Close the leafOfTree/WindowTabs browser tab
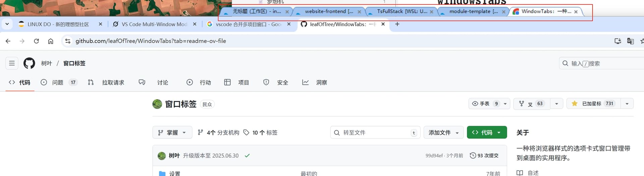The image size is (644, 176). coord(383,24)
